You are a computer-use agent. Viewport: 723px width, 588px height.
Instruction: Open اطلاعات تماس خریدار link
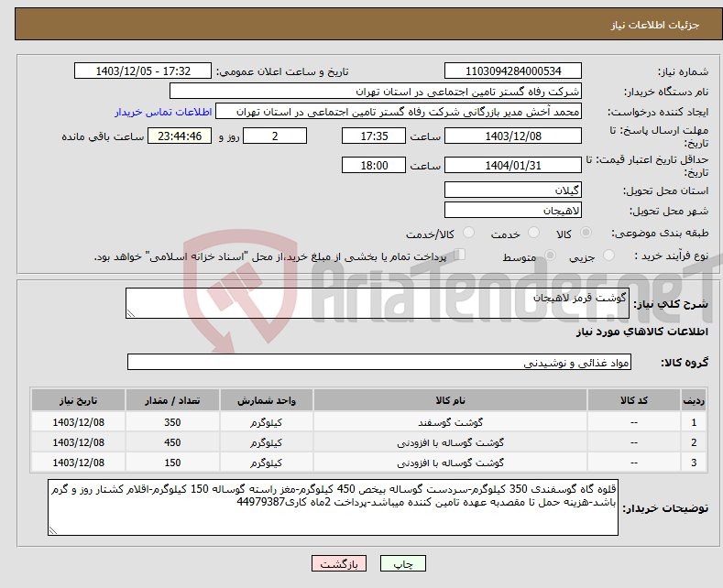point(163,112)
